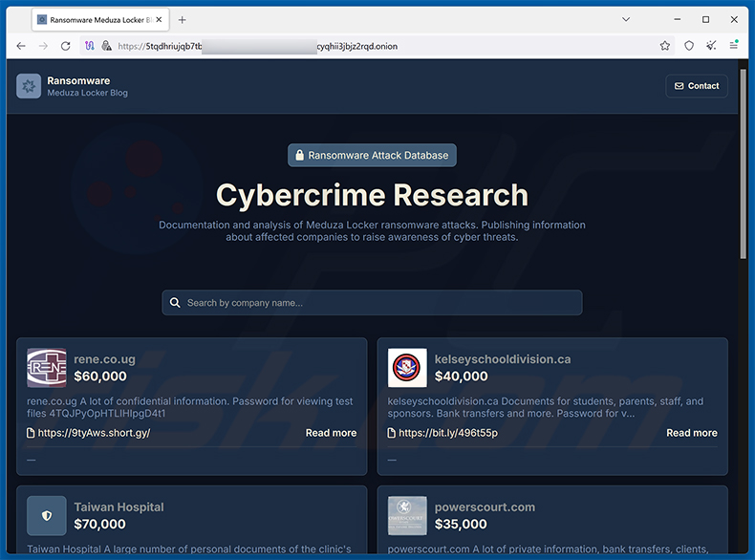Viewport: 755px width, 560px height.
Task: Focus the Search by company name field
Action: pyautogui.click(x=372, y=302)
